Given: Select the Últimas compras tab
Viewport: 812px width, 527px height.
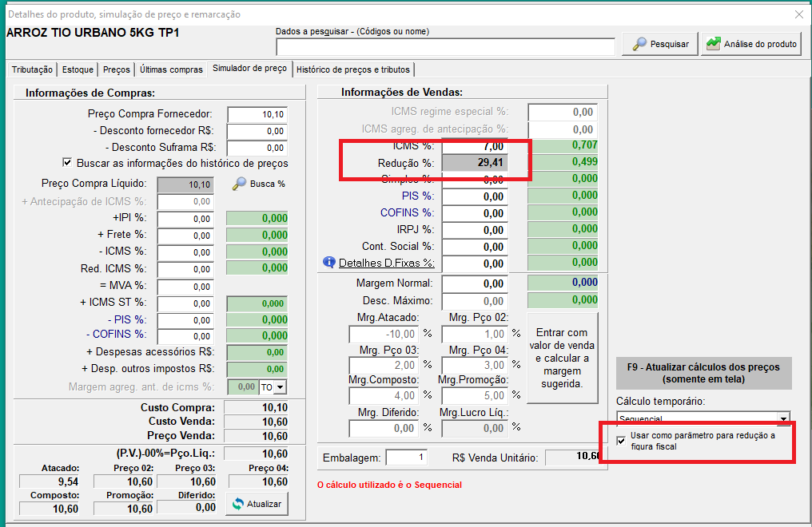Looking at the screenshot, I should [x=171, y=69].
